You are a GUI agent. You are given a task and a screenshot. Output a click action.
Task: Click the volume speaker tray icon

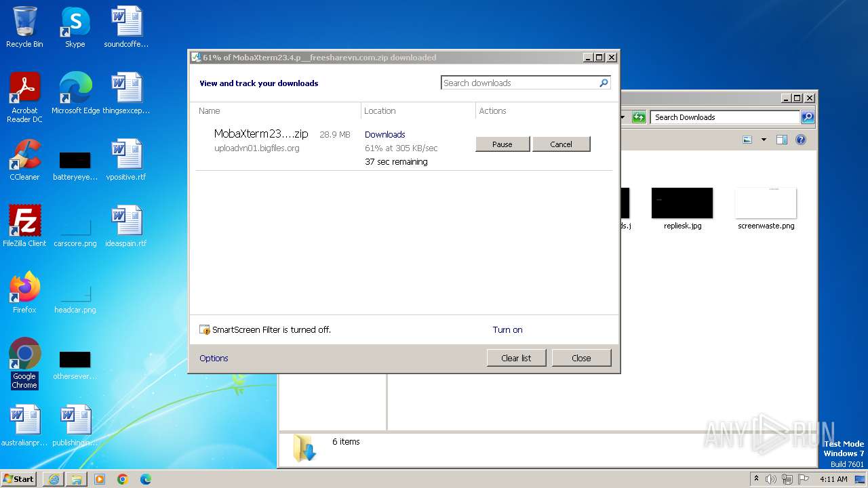pos(771,479)
